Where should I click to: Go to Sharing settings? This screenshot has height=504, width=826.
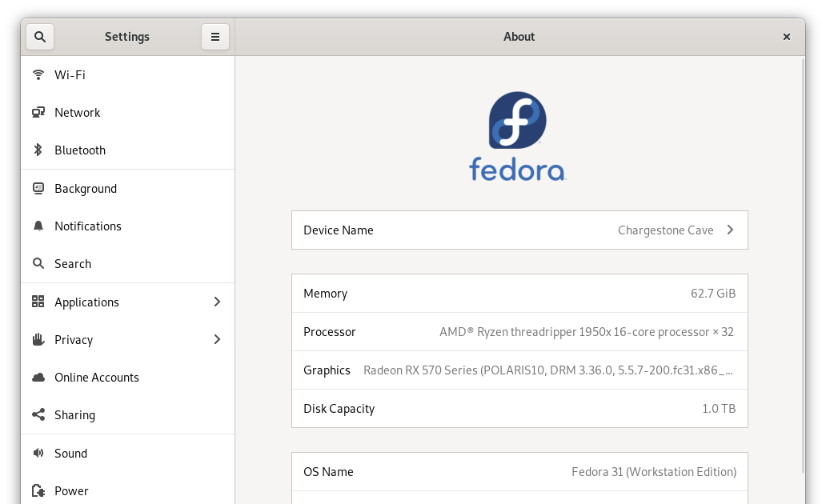pyautogui.click(x=127, y=415)
